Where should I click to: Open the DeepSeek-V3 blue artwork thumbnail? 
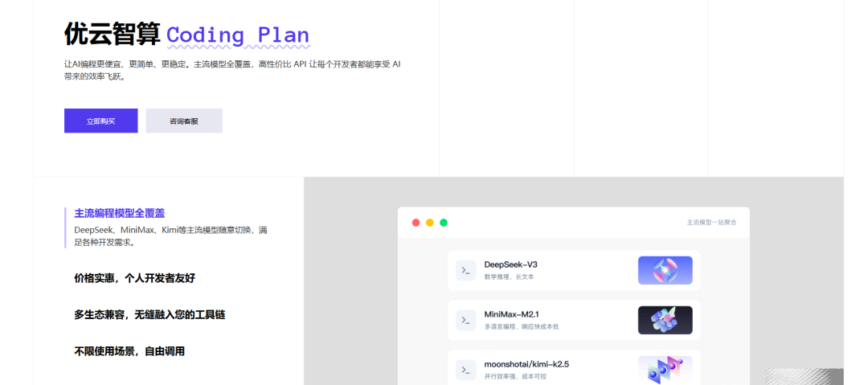[x=665, y=270]
